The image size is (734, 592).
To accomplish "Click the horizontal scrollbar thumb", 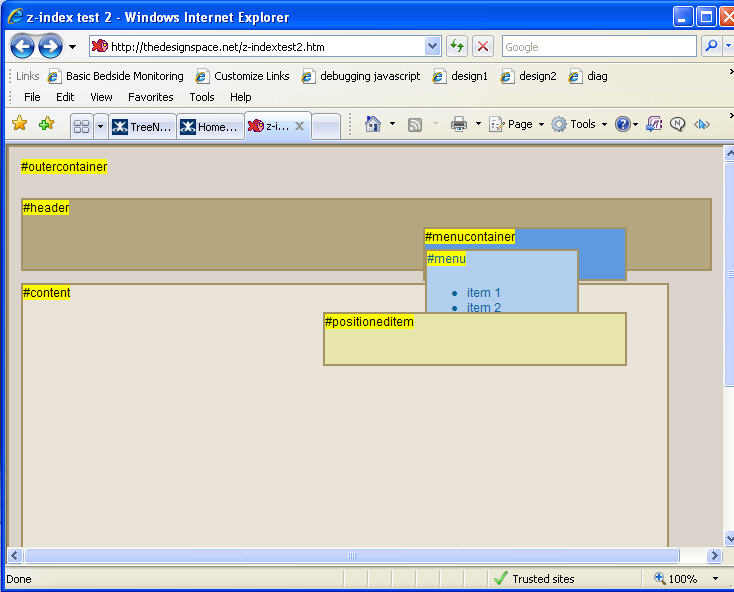I will tap(351, 556).
